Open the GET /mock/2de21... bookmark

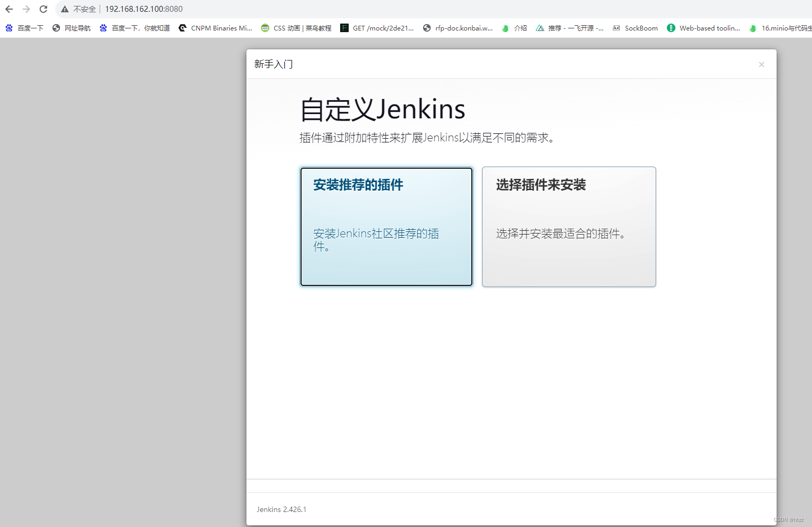click(x=377, y=28)
